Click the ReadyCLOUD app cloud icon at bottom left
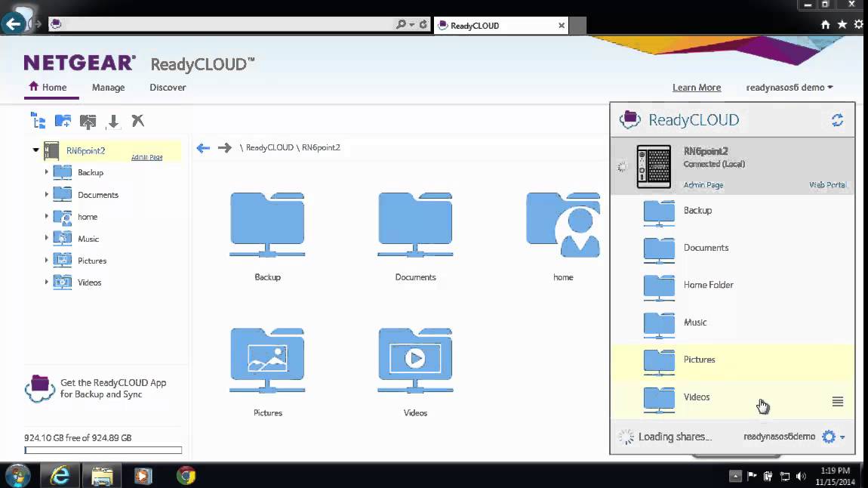This screenshot has height=488, width=868. coord(39,388)
